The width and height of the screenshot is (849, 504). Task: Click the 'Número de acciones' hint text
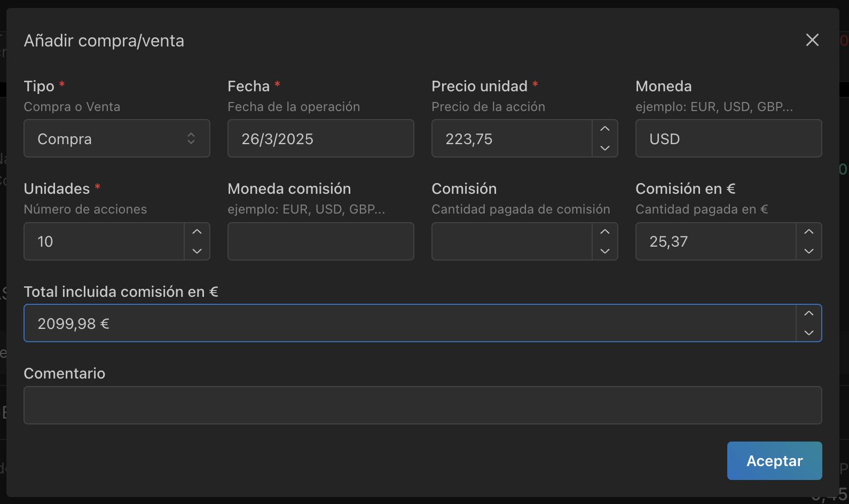coord(85,209)
